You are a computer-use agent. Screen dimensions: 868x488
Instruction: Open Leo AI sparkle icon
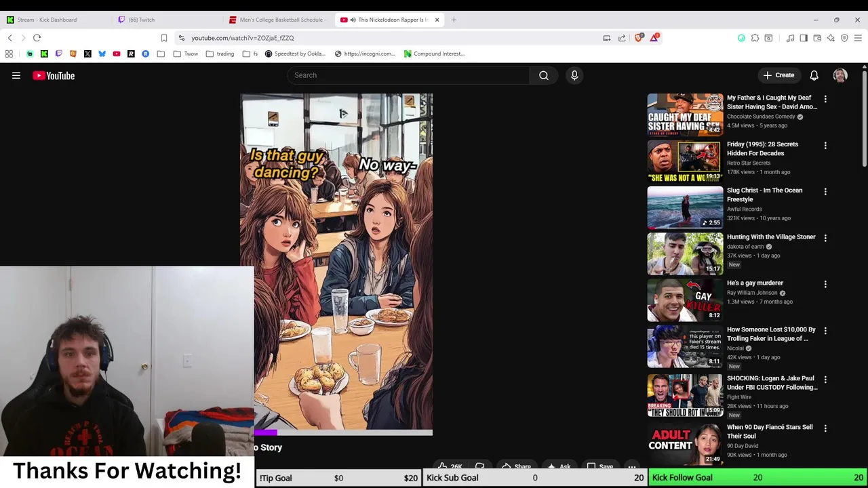point(831,38)
